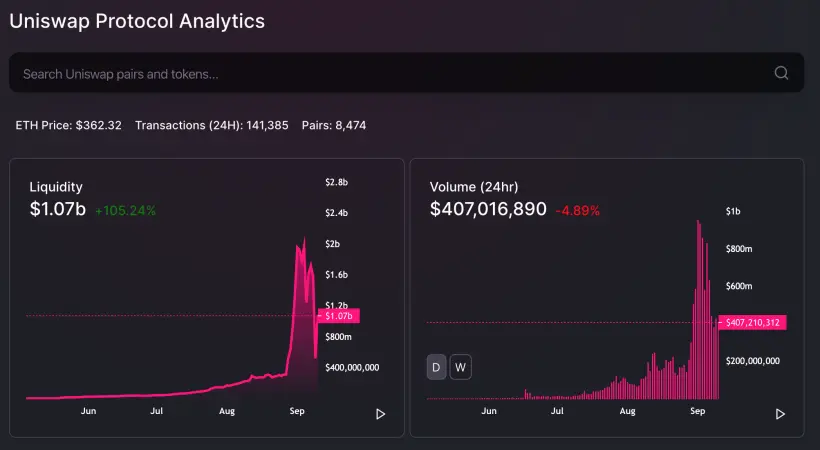Click the search magnifier icon
820x450 pixels.
point(781,73)
